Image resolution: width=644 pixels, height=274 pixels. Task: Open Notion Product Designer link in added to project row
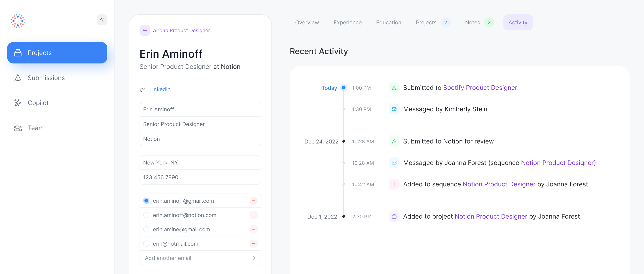491,217
